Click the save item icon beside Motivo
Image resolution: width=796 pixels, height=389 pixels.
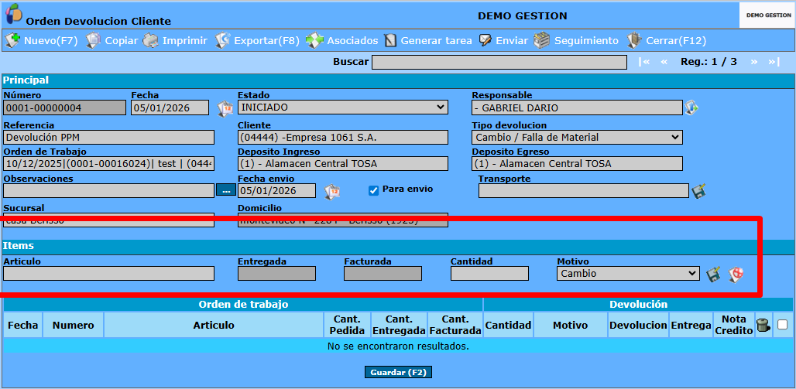713,274
